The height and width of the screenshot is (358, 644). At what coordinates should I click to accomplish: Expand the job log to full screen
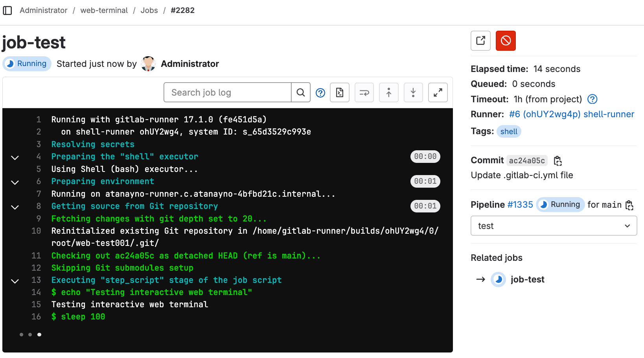click(438, 92)
